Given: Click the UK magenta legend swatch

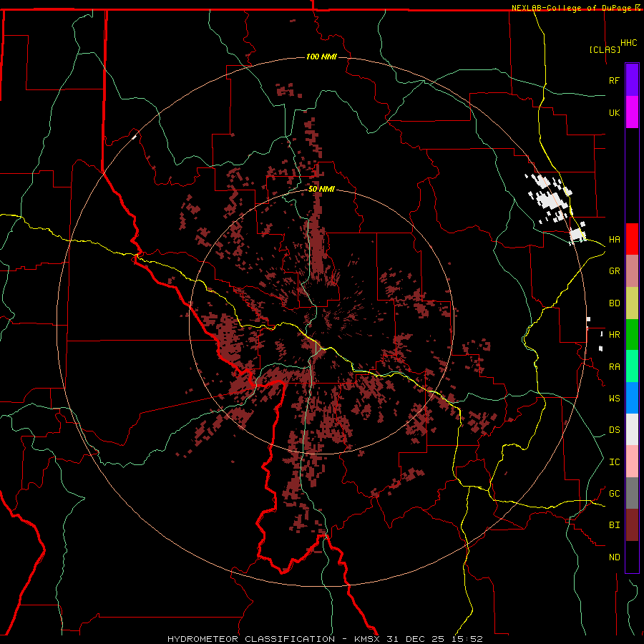Looking at the screenshot, I should (632, 112).
